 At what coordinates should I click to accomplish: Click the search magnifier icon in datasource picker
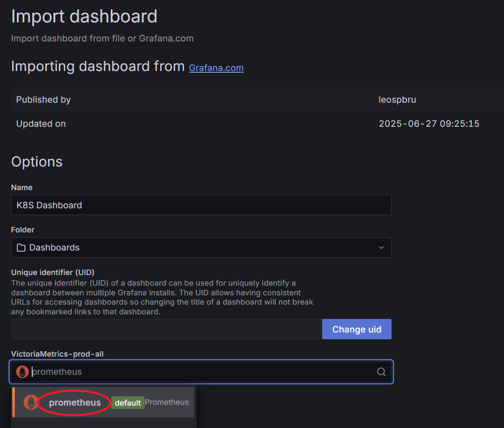(381, 372)
